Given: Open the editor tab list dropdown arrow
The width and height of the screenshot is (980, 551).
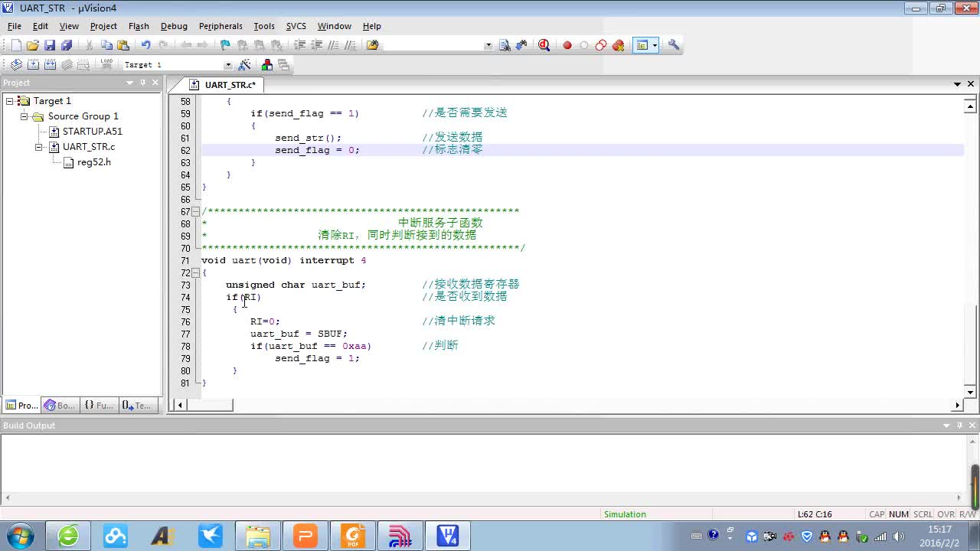Looking at the screenshot, I should point(957,84).
